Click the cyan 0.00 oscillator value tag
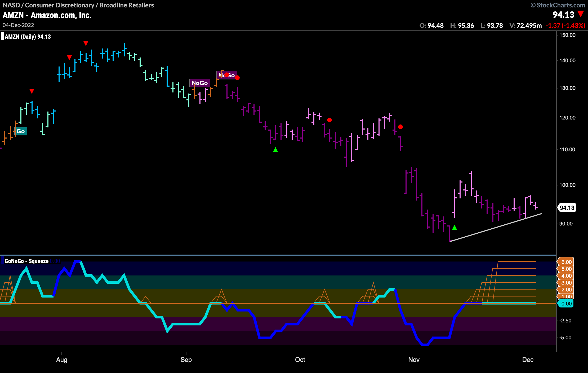 pyautogui.click(x=566, y=304)
